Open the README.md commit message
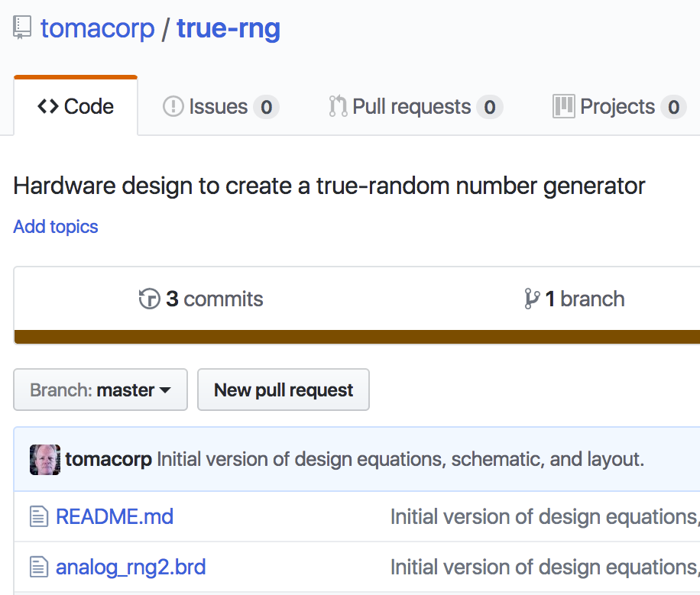The height and width of the screenshot is (595, 700). pyautogui.click(x=545, y=517)
